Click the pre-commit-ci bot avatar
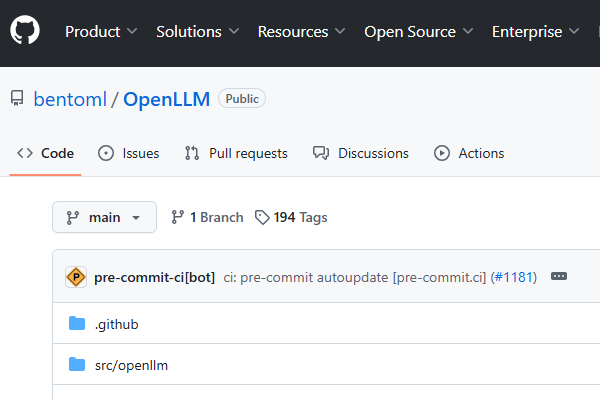The image size is (600, 400). point(75,277)
